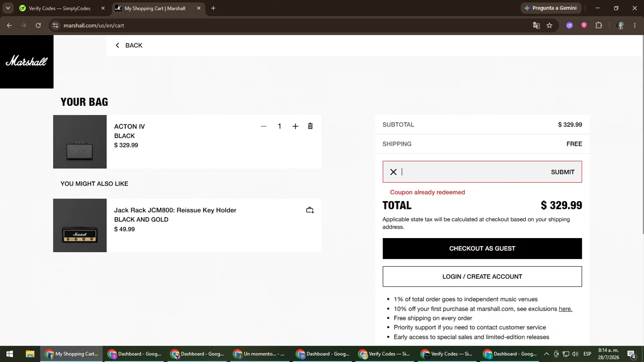Screen dimensions: 644x362
Task: Close the Verify Codes — SimplyCodes tab
Action: point(103,8)
